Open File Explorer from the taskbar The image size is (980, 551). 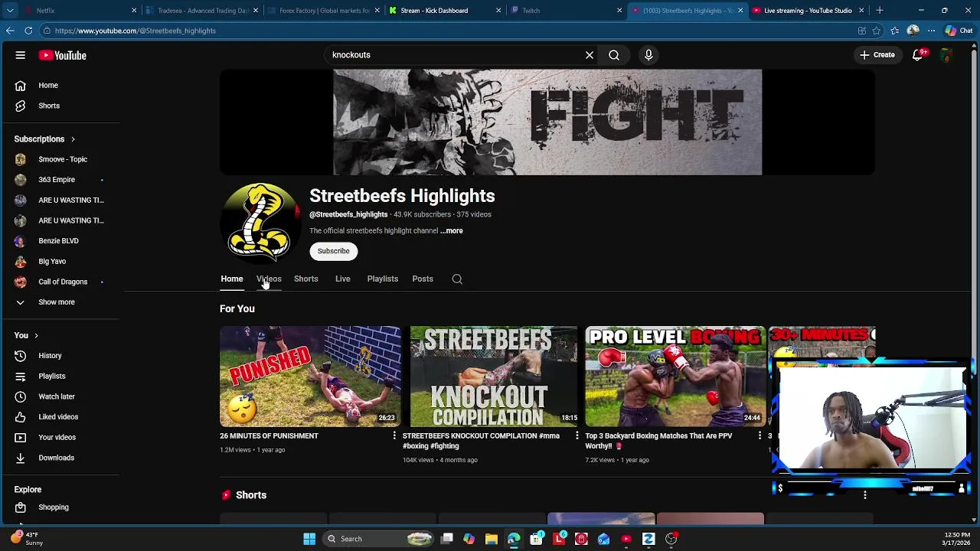[491, 539]
